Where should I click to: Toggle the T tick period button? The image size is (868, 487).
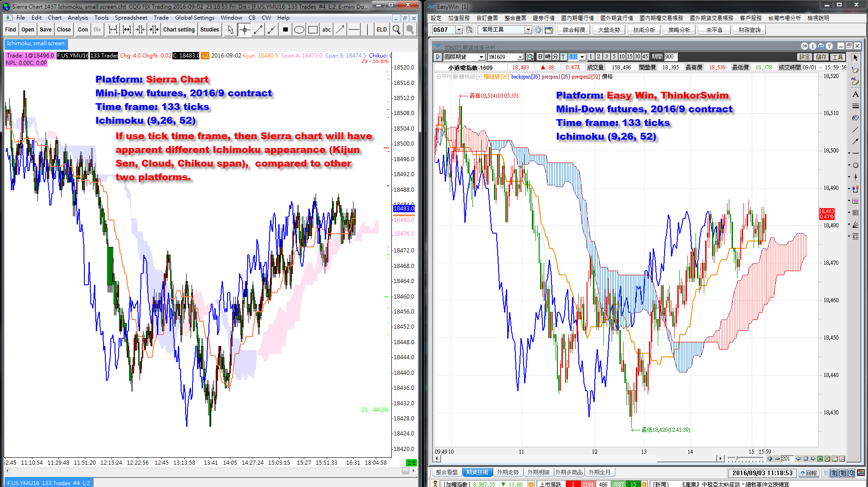tap(563, 57)
